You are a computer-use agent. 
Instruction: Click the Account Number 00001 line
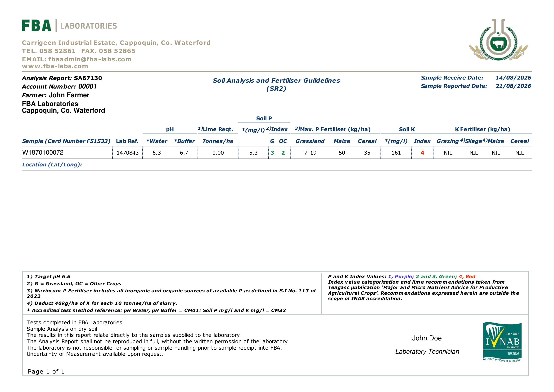click(x=59, y=86)
